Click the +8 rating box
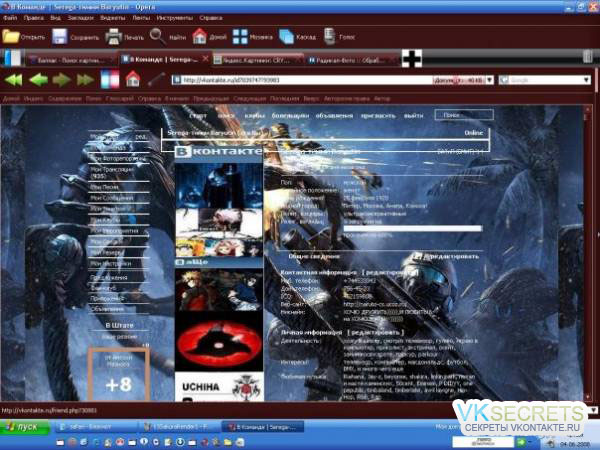The image size is (600, 450). coord(119,375)
